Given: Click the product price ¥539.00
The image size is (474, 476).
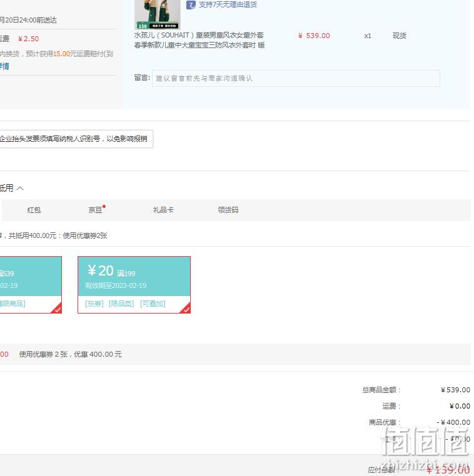Looking at the screenshot, I should [x=314, y=36].
